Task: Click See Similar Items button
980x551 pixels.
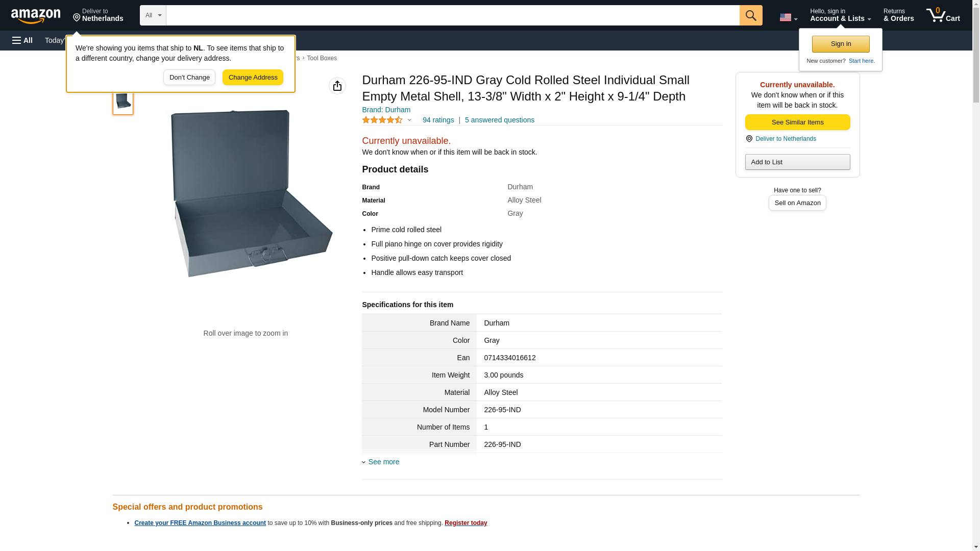Action: pyautogui.click(x=797, y=122)
